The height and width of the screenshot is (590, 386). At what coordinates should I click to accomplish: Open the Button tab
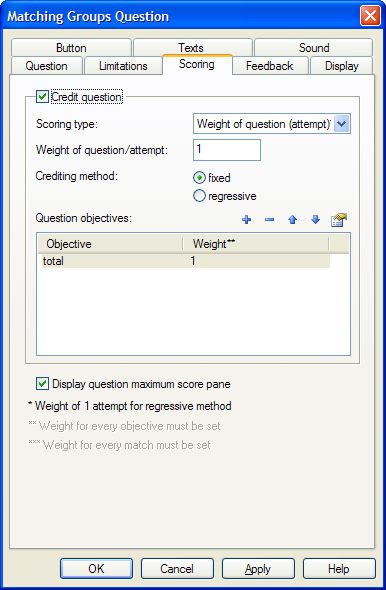coord(71,48)
